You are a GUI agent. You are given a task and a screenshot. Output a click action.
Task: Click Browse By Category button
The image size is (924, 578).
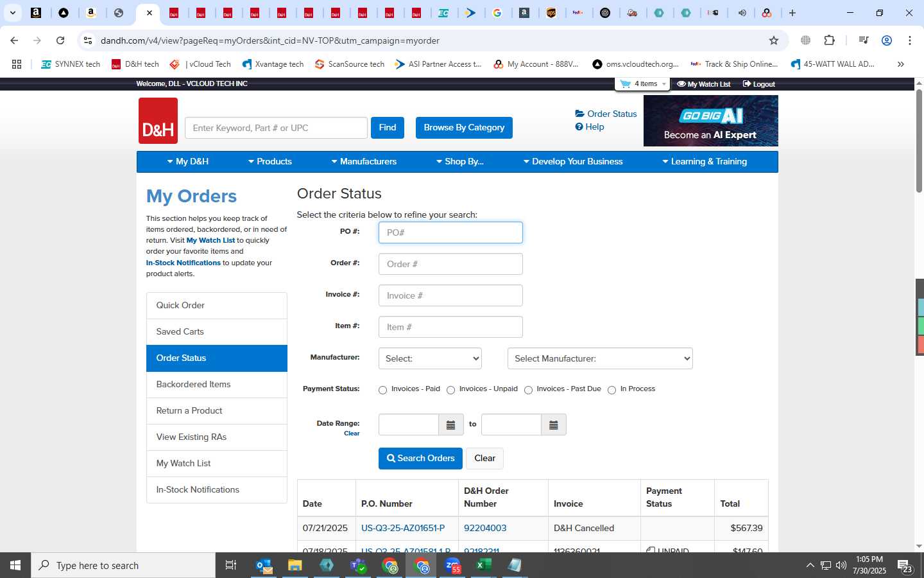tap(464, 128)
